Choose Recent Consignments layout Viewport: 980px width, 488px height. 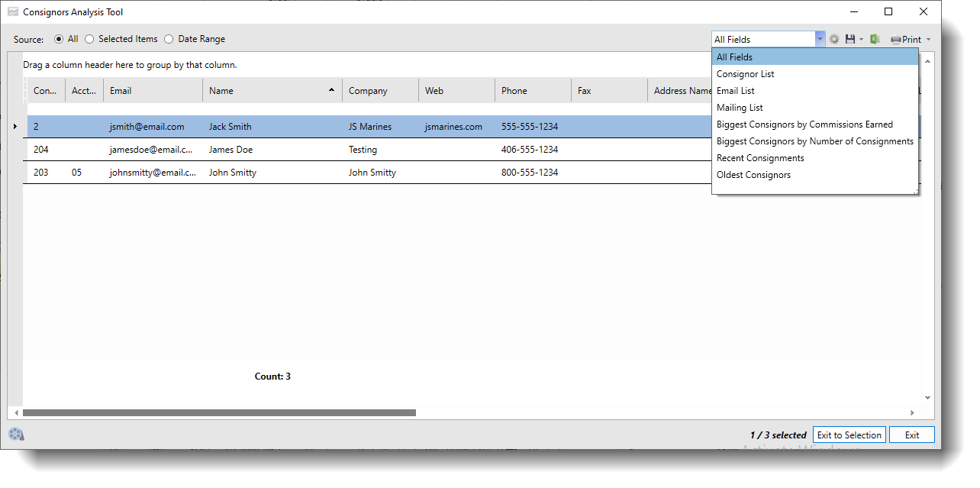[x=814, y=158]
